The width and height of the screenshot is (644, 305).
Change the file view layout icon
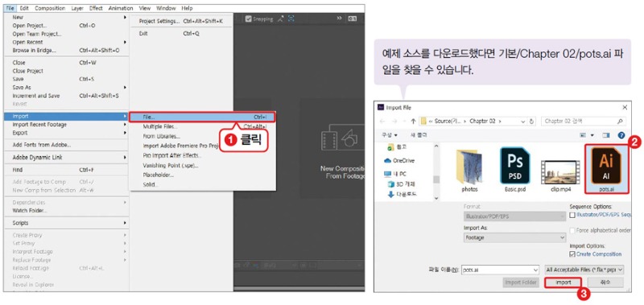tap(582, 134)
